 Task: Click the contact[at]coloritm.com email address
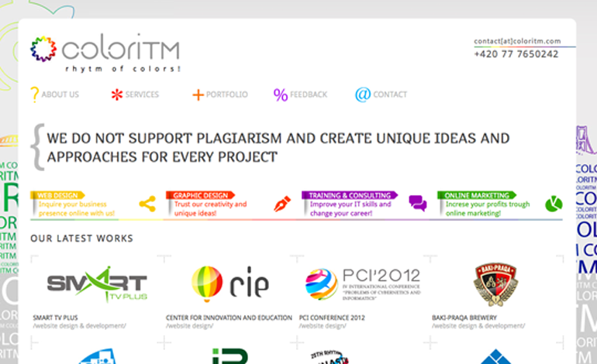[517, 41]
